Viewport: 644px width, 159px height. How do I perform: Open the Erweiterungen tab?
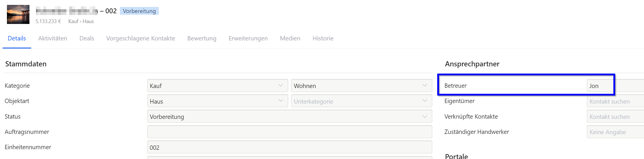click(x=248, y=38)
